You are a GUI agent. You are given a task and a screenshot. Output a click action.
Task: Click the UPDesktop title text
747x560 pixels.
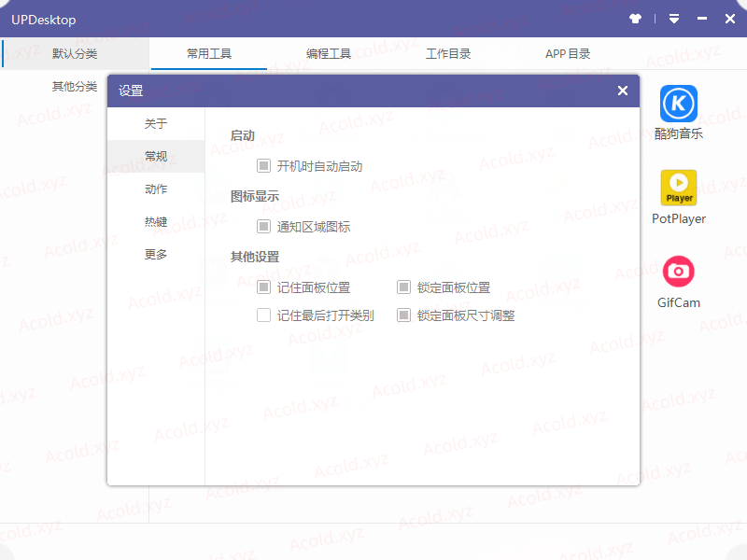coord(44,20)
